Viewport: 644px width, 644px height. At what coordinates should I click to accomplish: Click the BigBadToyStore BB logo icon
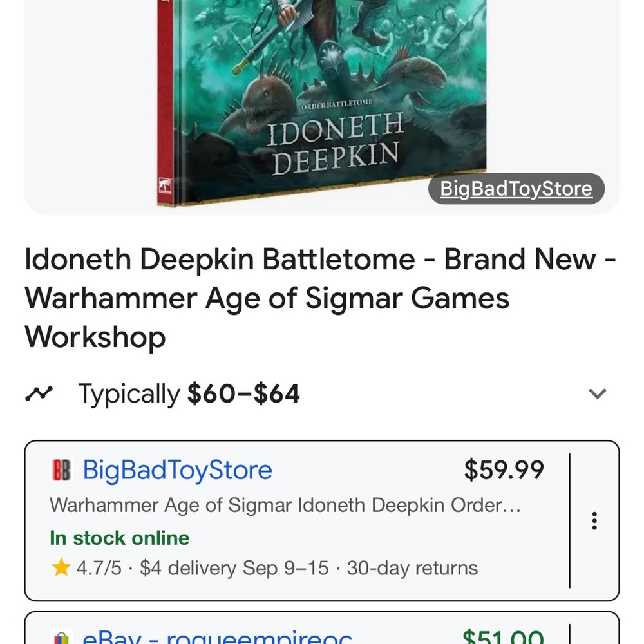pyautogui.click(x=61, y=471)
